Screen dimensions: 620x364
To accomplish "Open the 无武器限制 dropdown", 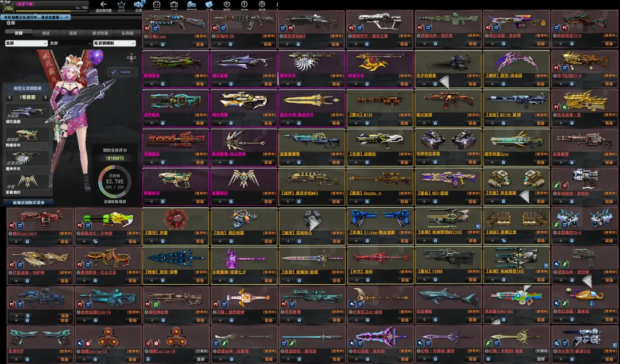I will (114, 43).
